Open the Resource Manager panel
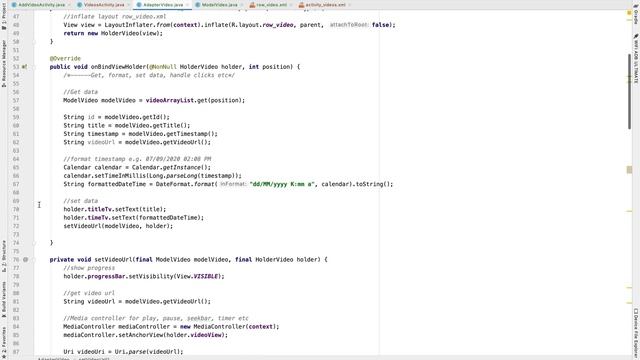This screenshot has width=640, height=360. 4,63
